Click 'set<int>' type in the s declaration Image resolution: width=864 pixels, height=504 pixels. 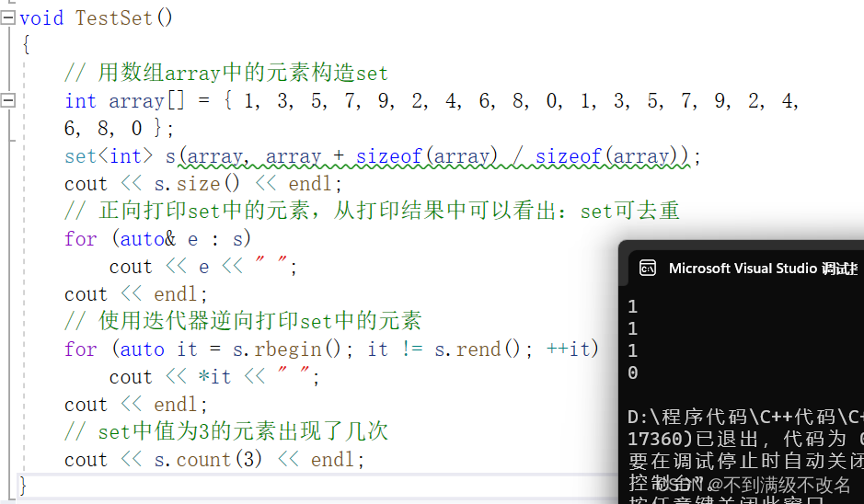click(108, 155)
